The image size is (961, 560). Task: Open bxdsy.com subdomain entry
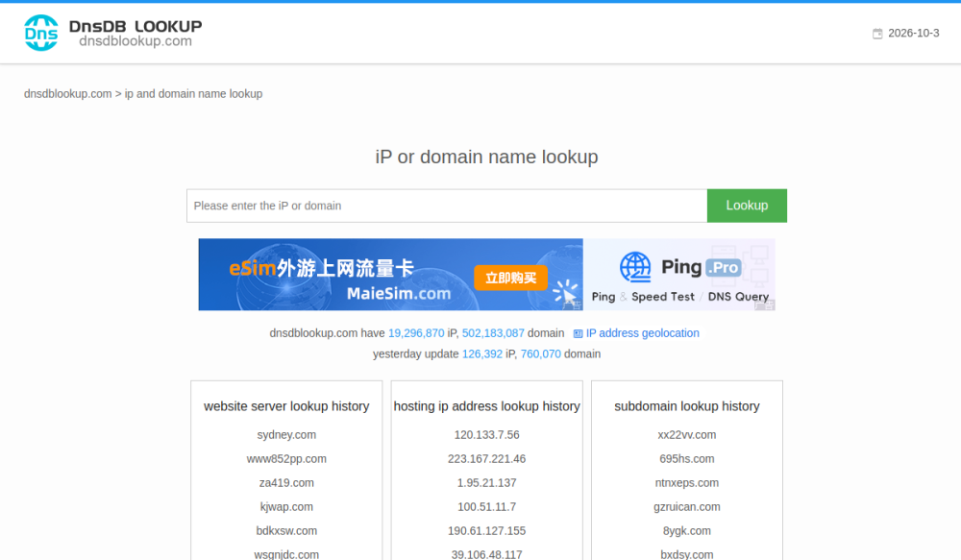(686, 554)
